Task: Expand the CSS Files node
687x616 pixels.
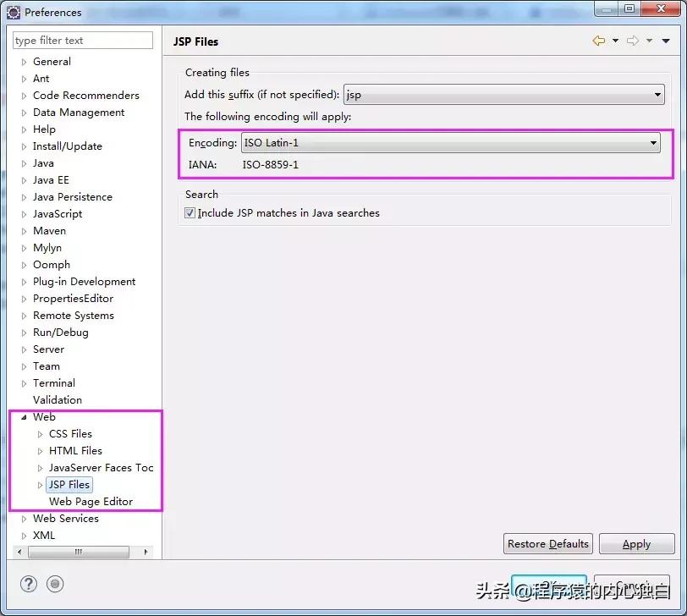Action: point(40,434)
